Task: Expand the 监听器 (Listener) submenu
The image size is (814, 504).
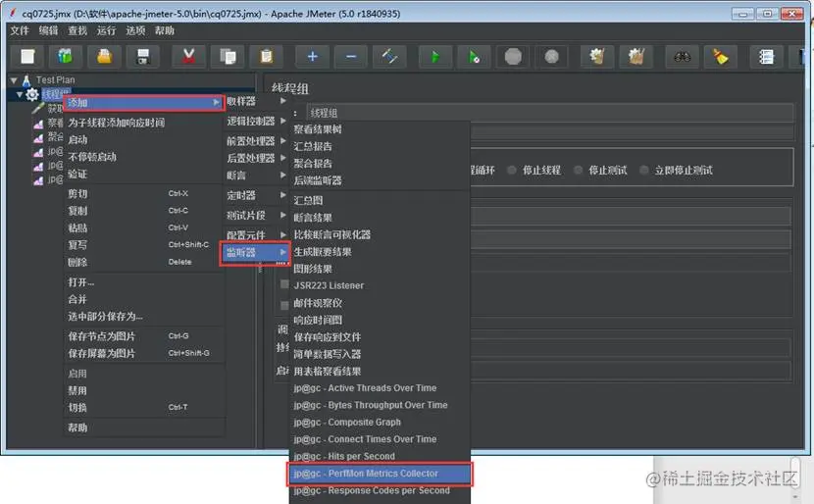Action: tap(255, 253)
